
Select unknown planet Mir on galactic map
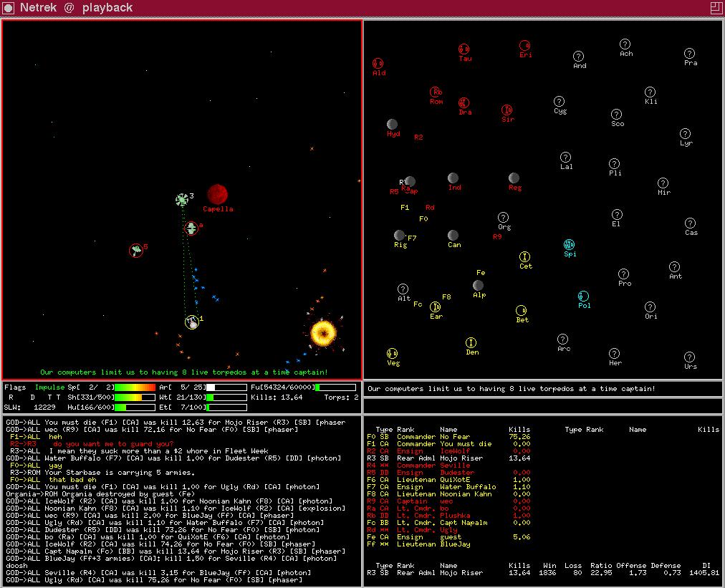(663, 183)
